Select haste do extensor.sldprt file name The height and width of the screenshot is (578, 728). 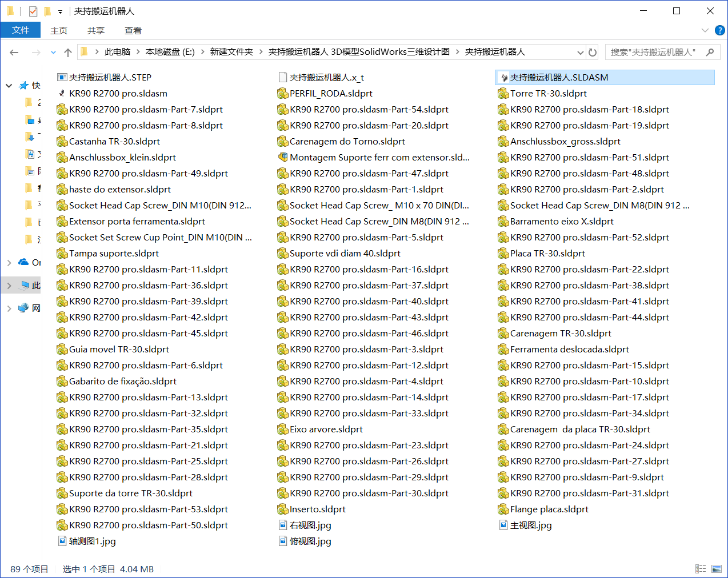(x=120, y=190)
